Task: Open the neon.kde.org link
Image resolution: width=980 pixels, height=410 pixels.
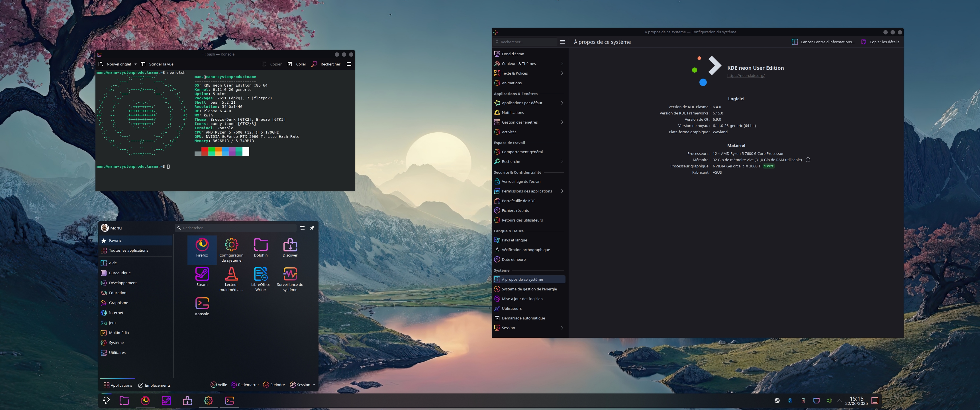Action: pyautogui.click(x=746, y=76)
